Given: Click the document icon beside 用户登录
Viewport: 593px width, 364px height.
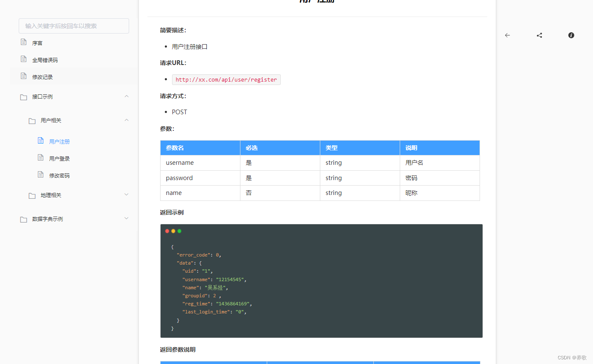Looking at the screenshot, I should coord(41,158).
